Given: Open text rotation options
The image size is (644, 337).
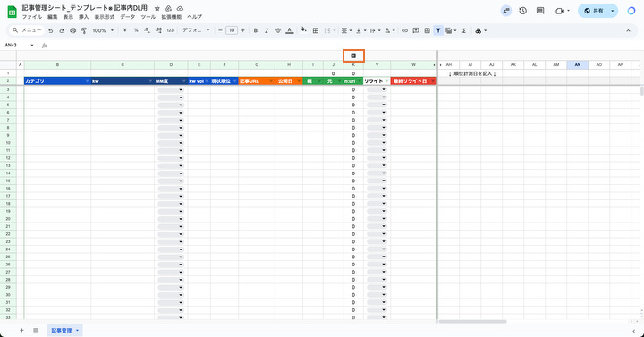Looking at the screenshot, I should pyautogui.click(x=389, y=30).
